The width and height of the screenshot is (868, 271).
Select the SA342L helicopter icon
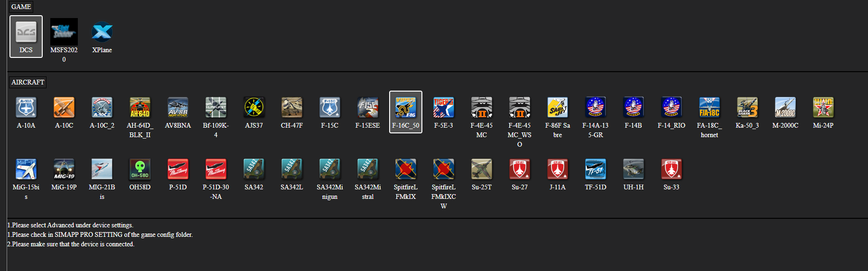(292, 169)
